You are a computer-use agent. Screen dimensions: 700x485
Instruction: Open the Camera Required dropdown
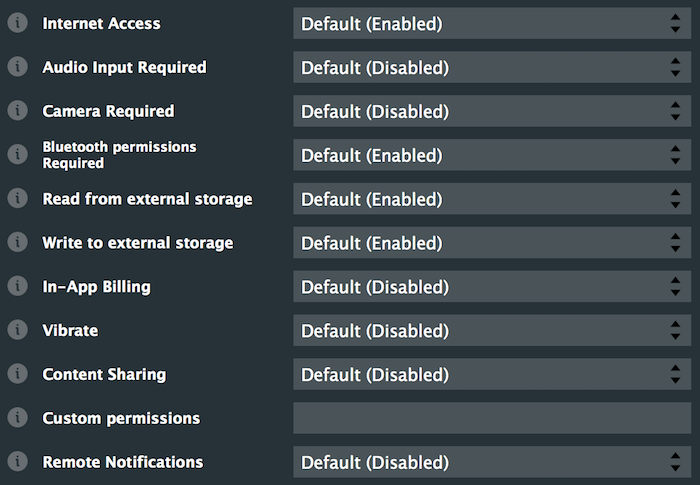coord(491,111)
